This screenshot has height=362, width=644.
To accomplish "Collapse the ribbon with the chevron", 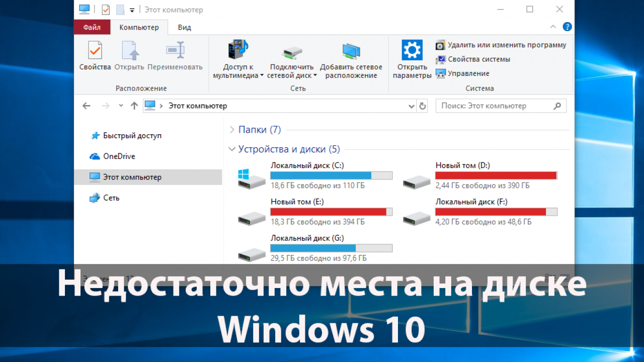I will 553,27.
